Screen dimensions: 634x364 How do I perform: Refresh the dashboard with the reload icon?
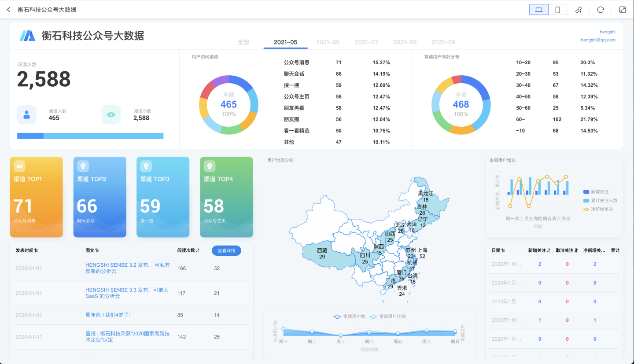(600, 10)
